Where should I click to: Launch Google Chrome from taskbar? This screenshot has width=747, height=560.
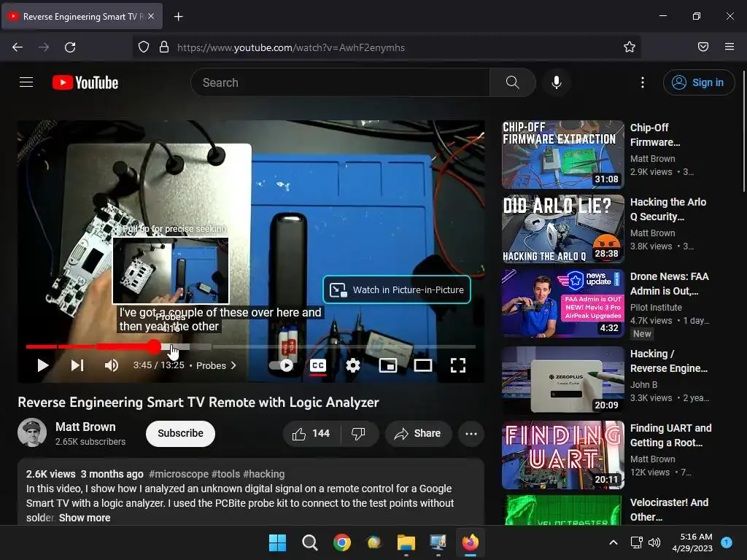coord(341,542)
